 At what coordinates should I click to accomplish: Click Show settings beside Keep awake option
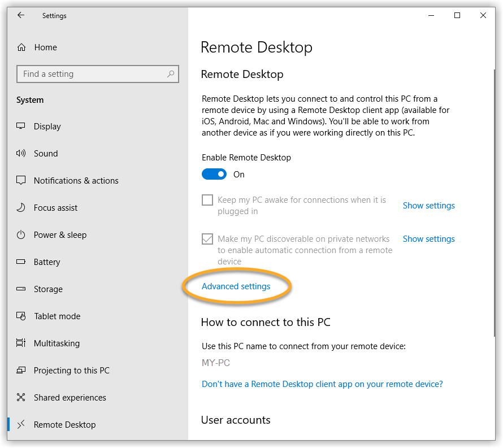coord(428,206)
